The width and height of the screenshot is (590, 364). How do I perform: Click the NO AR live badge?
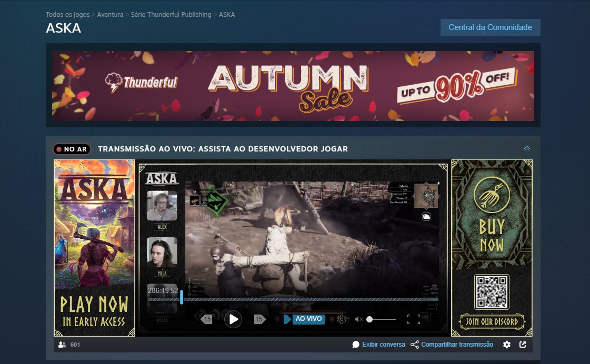click(72, 149)
